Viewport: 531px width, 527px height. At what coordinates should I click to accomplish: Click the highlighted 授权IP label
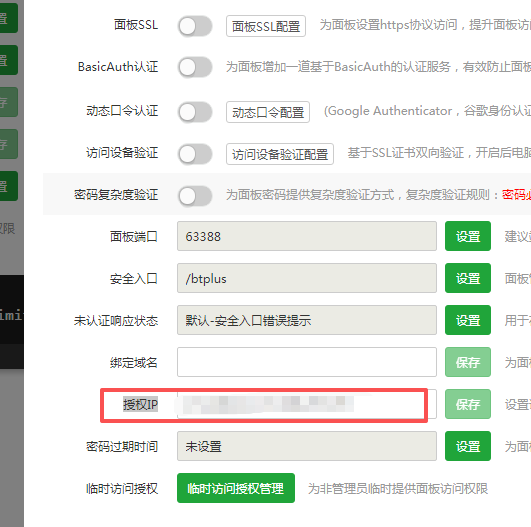click(x=140, y=404)
